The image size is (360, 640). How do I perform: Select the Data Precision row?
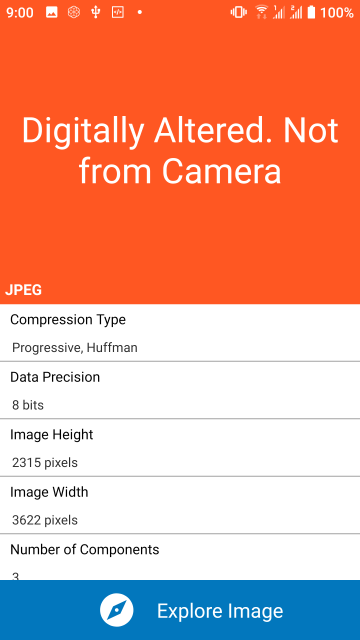coord(180,390)
